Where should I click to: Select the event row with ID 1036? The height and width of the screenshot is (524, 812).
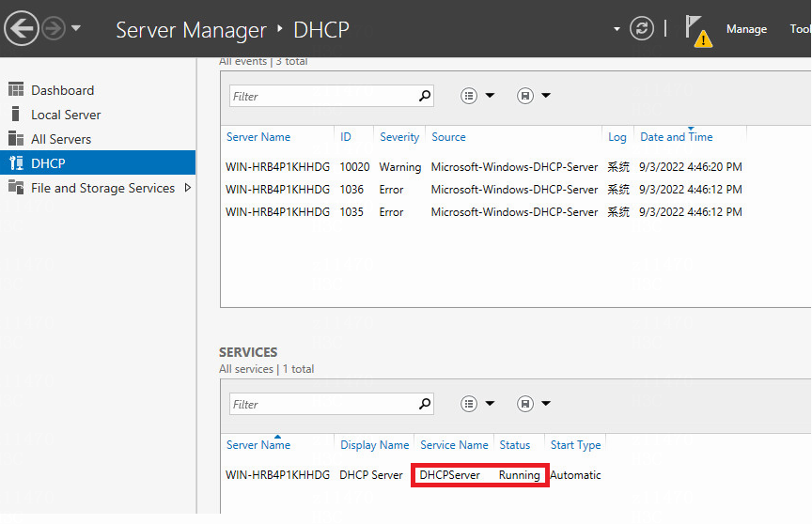coord(484,190)
